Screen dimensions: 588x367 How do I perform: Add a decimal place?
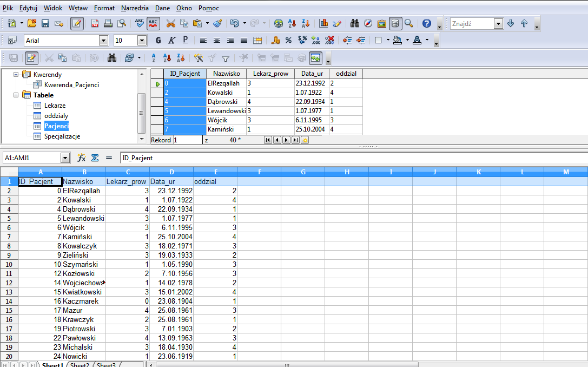(x=316, y=40)
